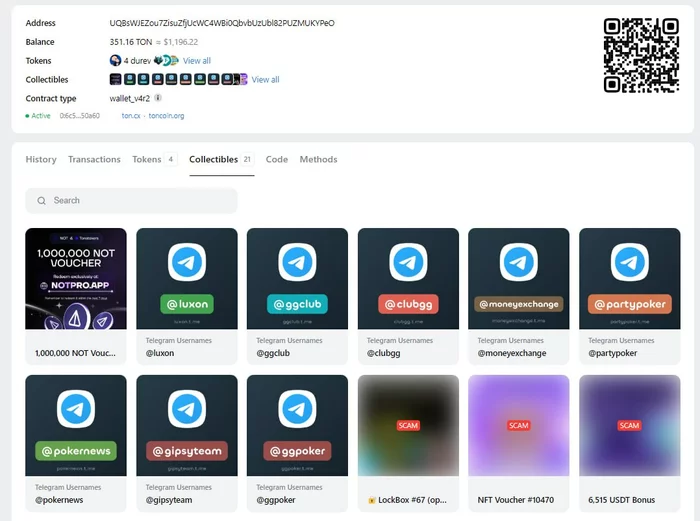The height and width of the screenshot is (521, 700).
Task: Open the LockBox #67 scam collectible
Action: pyautogui.click(x=408, y=443)
